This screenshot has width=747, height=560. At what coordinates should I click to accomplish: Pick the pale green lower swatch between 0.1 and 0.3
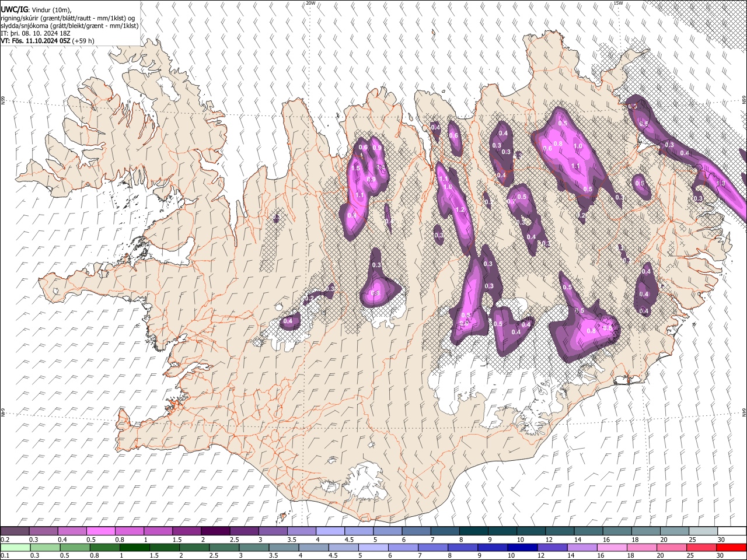[15, 547]
